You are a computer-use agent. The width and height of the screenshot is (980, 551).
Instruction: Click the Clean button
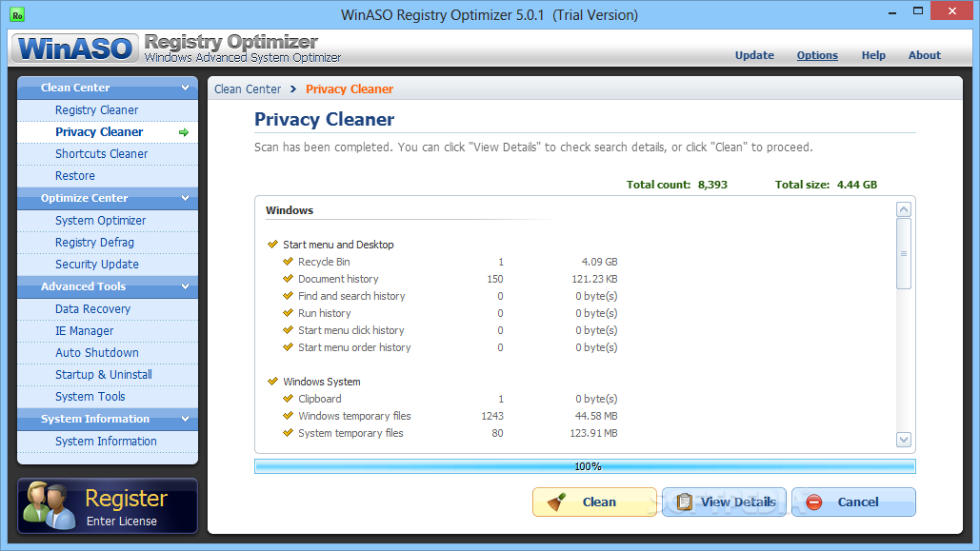coord(594,502)
